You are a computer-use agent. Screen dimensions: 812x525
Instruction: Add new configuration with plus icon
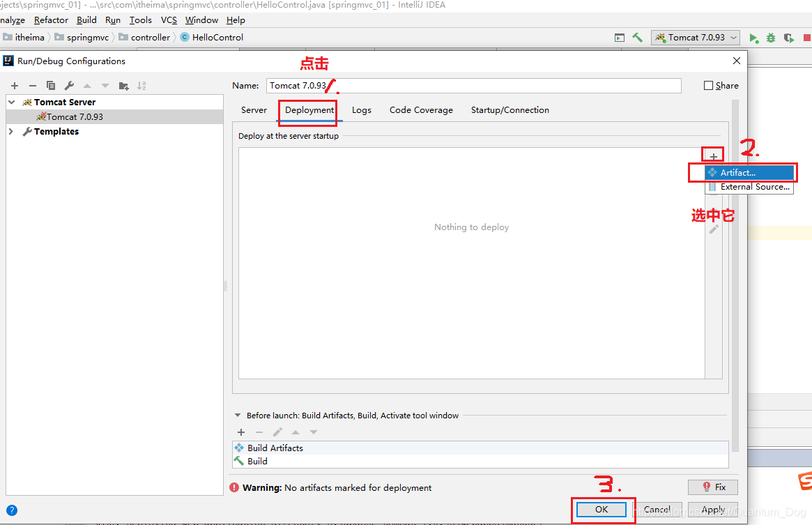[15, 86]
